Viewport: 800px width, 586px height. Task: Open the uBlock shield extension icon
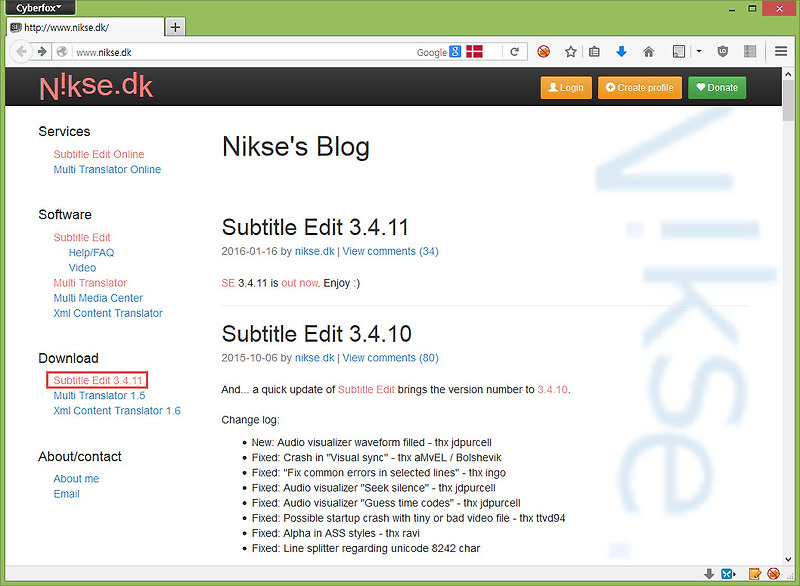pyautogui.click(x=722, y=52)
